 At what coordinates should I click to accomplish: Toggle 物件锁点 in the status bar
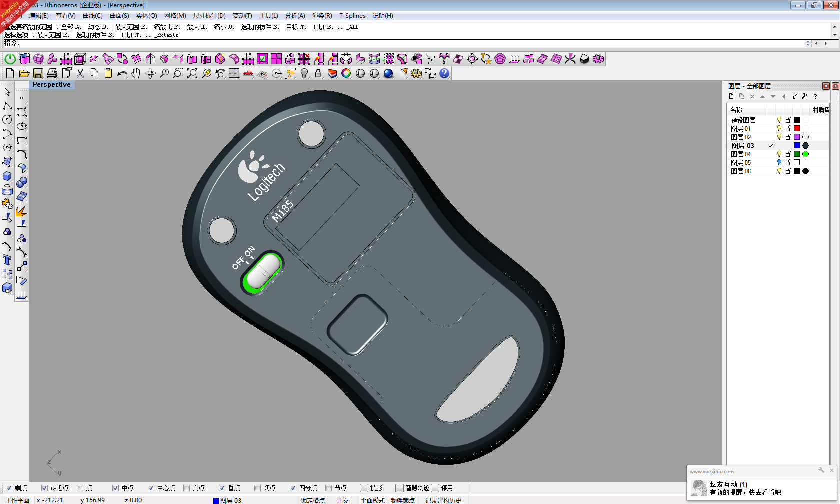point(403,500)
